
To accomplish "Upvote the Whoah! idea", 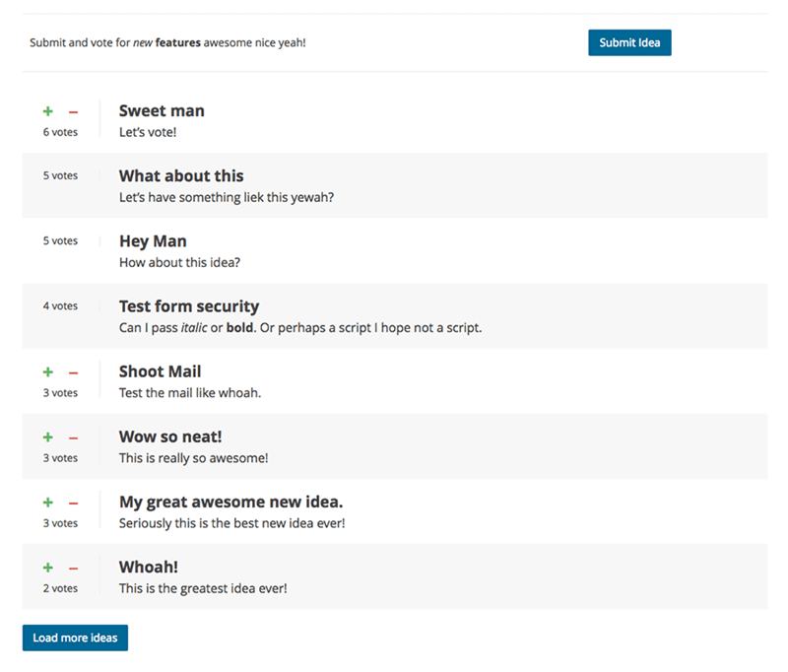I will click(x=47, y=568).
